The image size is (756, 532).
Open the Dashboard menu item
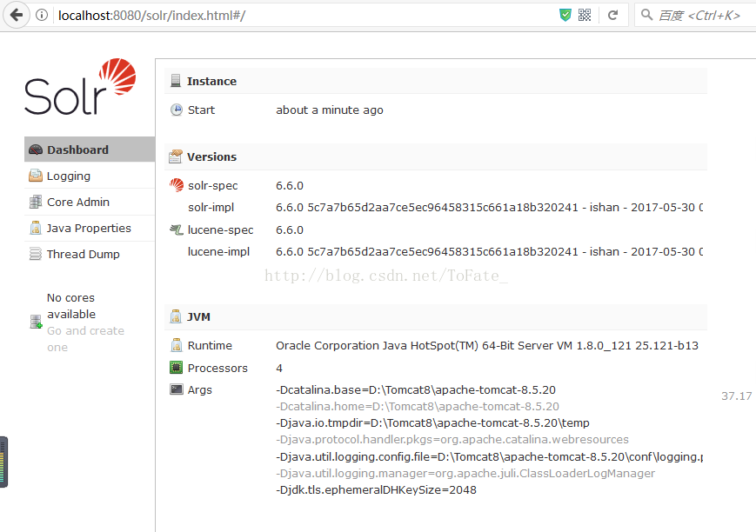(x=90, y=150)
